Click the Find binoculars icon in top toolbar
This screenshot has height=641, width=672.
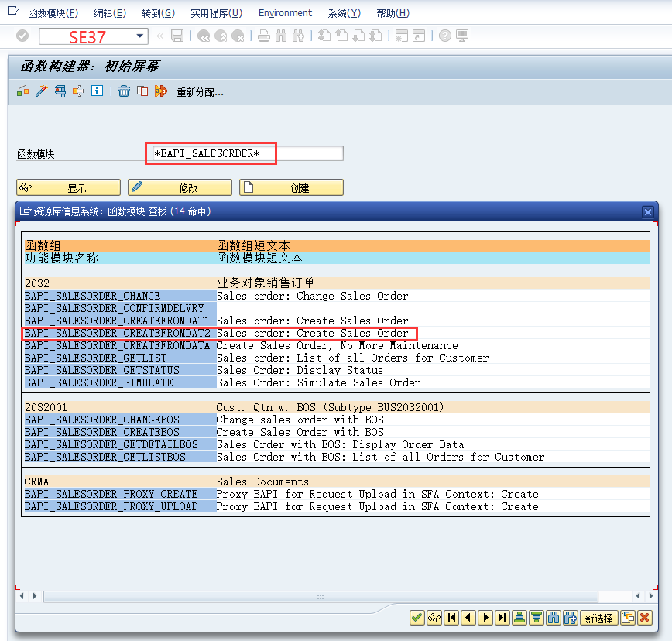click(281, 36)
